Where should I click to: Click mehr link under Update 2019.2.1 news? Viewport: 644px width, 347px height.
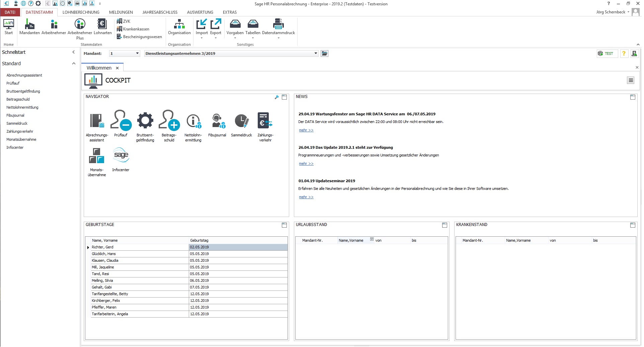[306, 164]
